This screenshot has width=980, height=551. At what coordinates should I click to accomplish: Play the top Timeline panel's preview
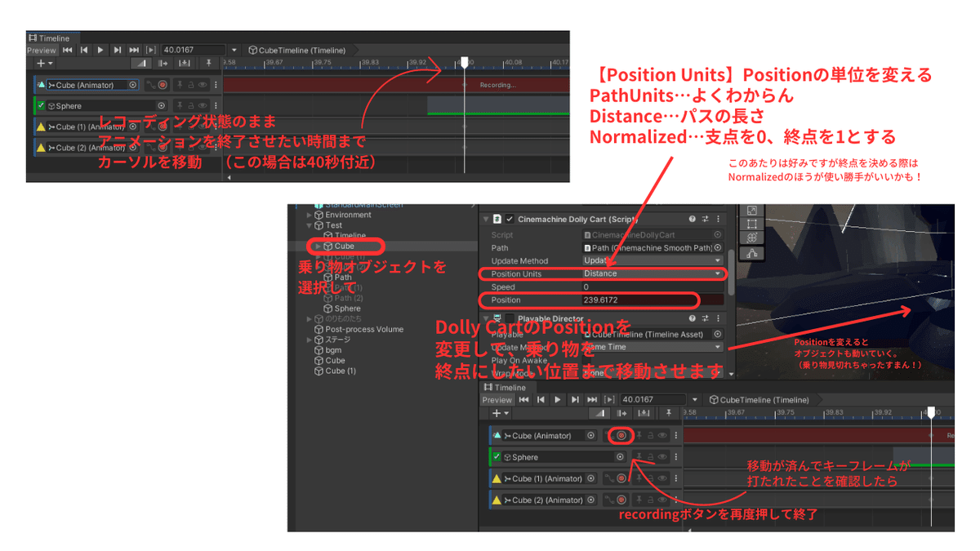coord(100,50)
